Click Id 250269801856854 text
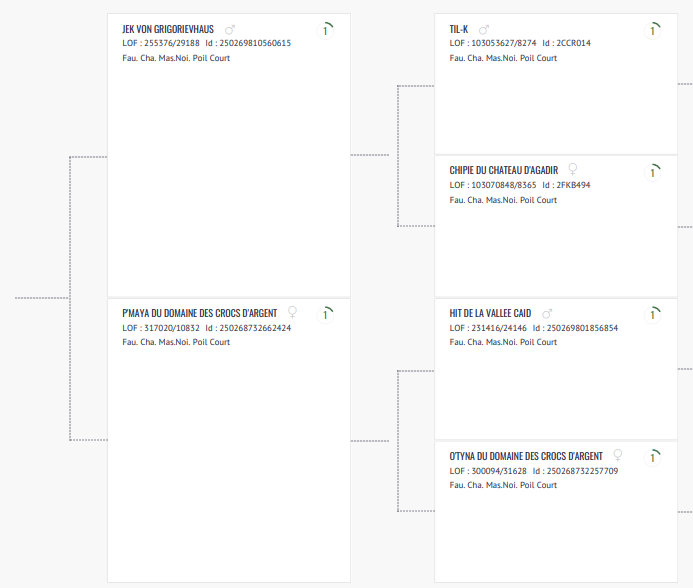The width and height of the screenshot is (693, 588). 575,328
